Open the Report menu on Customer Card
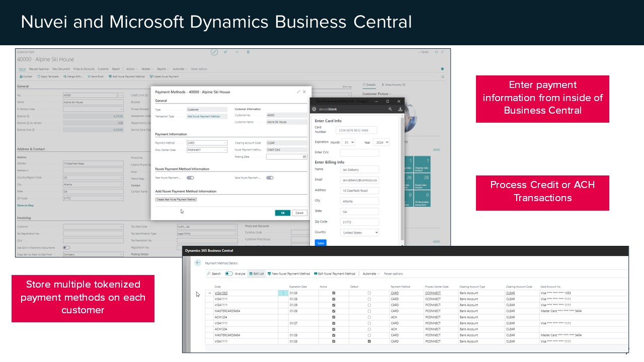The width and height of the screenshot is (644, 362). pos(116,69)
